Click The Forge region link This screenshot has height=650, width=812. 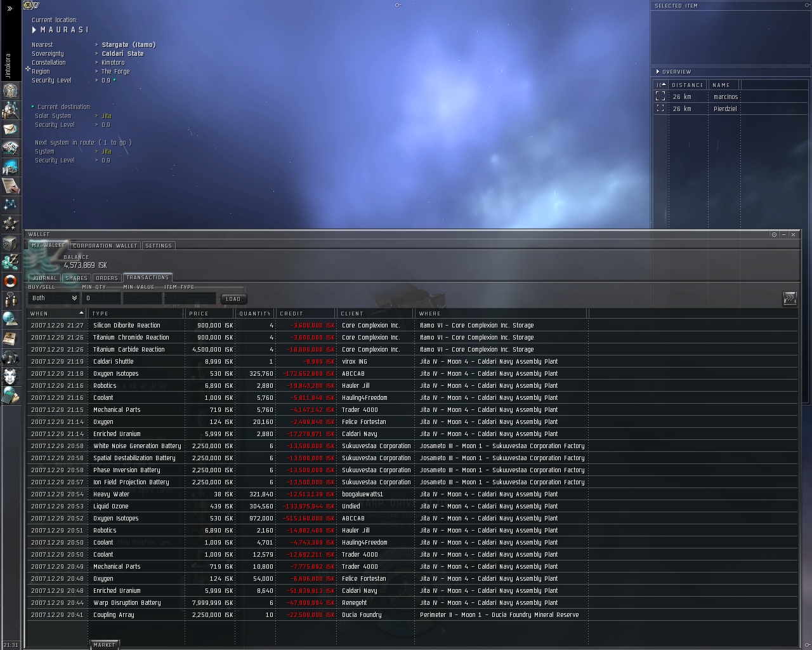115,72
